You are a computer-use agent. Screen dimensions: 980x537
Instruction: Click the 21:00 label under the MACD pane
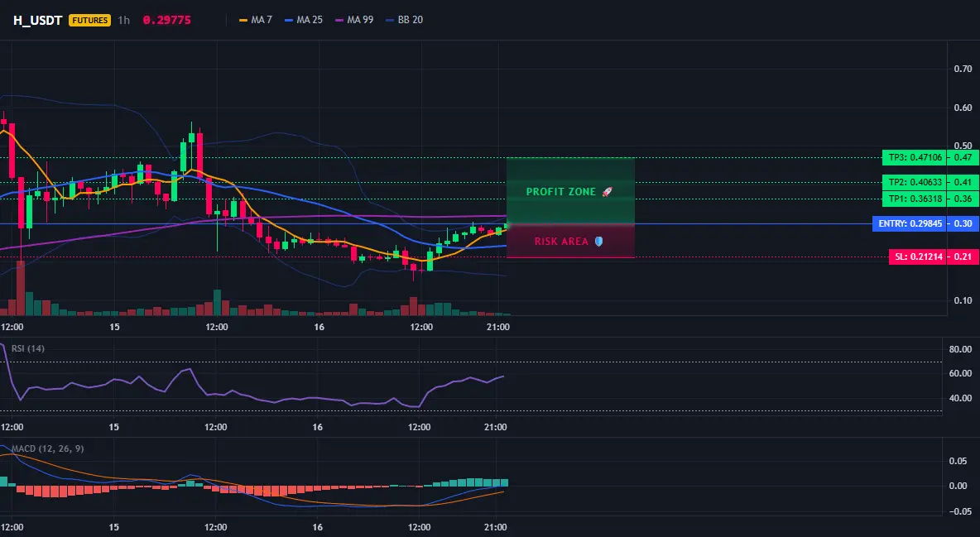(x=496, y=527)
